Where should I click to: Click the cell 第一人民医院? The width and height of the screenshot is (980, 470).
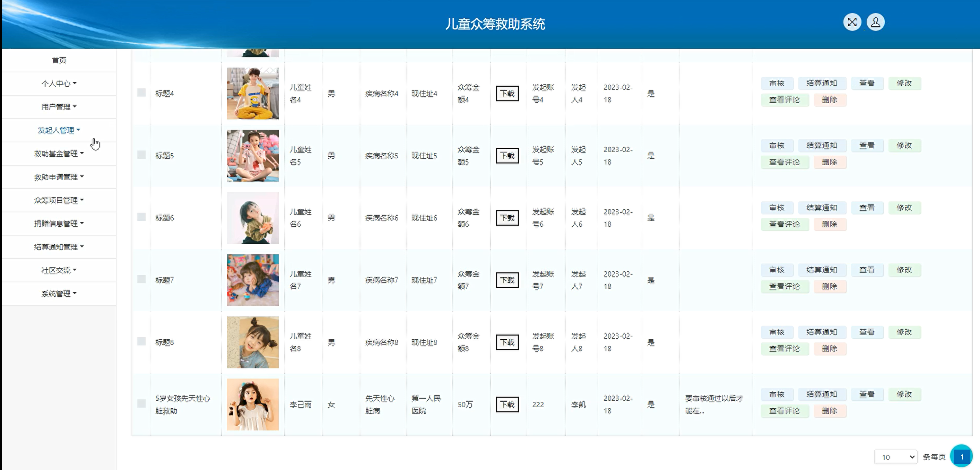click(x=426, y=404)
